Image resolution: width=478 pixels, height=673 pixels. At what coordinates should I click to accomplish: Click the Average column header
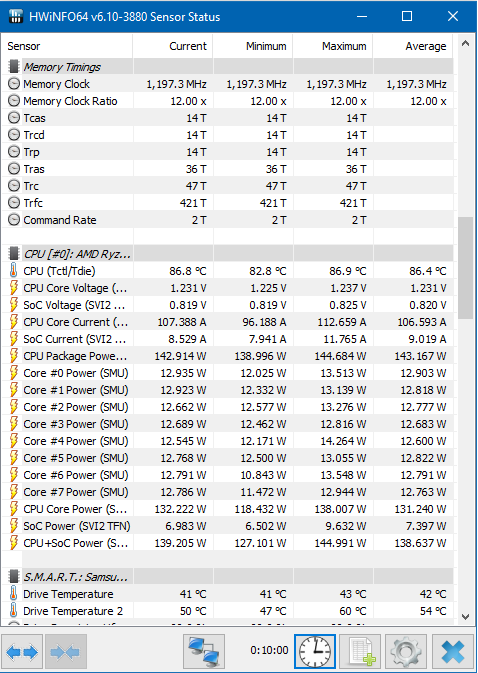(413, 46)
